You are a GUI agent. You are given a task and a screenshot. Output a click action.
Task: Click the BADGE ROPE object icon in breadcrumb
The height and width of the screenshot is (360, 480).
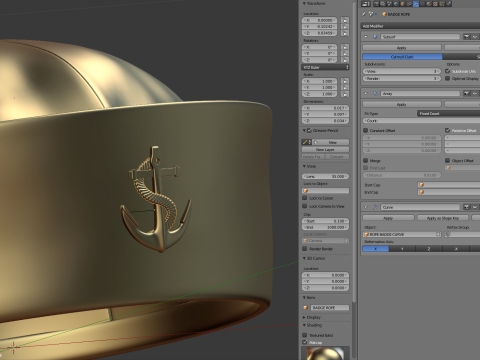pos(384,14)
